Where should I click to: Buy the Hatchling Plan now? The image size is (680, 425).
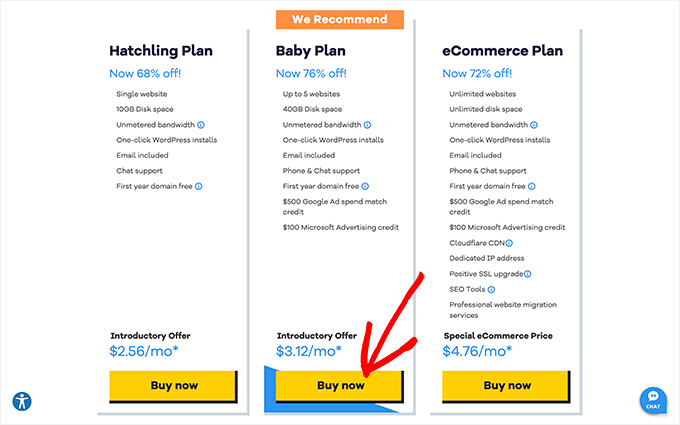pyautogui.click(x=173, y=385)
